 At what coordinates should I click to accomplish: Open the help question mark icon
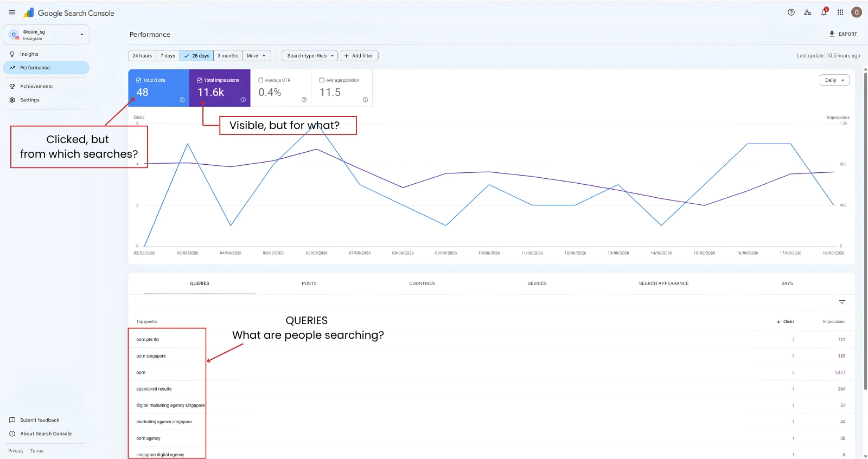pyautogui.click(x=791, y=12)
